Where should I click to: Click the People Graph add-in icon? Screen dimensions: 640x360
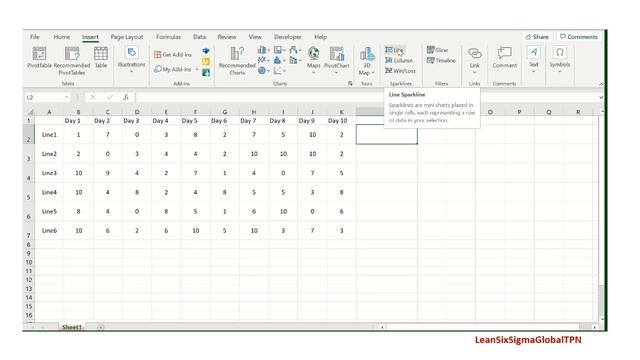[206, 73]
